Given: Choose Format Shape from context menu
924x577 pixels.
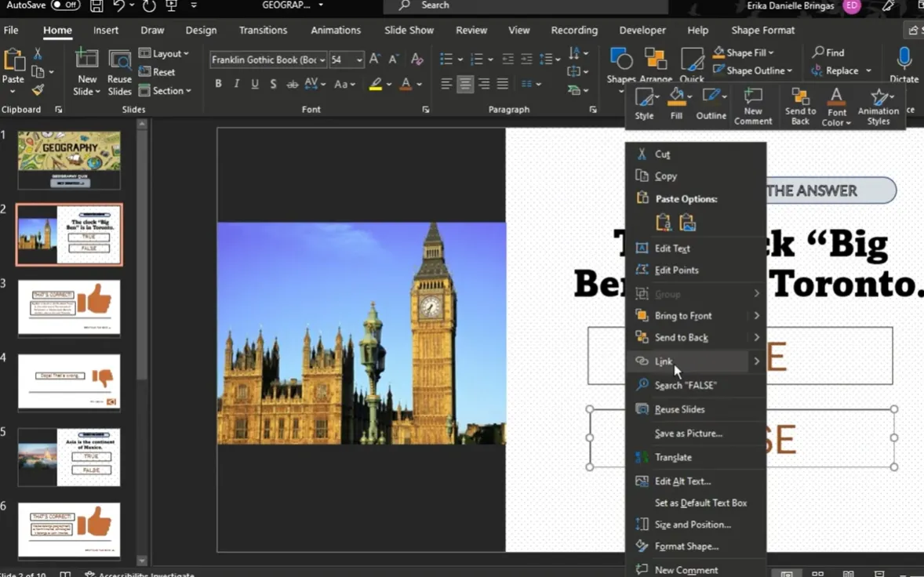Looking at the screenshot, I should coord(686,546).
